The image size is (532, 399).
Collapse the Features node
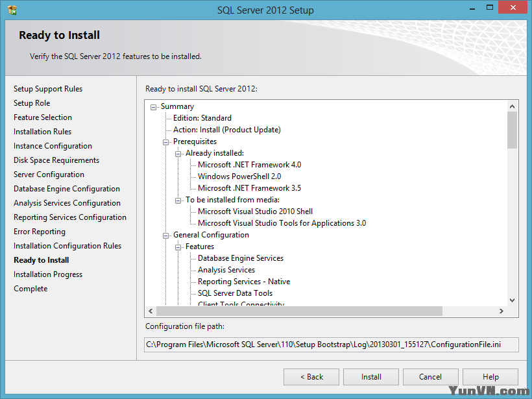[178, 247]
